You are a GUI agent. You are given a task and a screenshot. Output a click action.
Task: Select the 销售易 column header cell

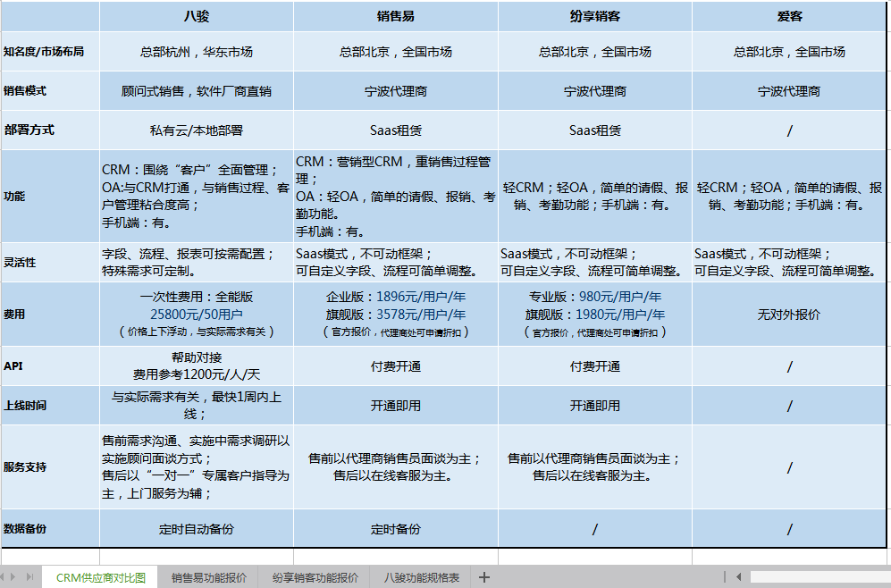(x=396, y=16)
